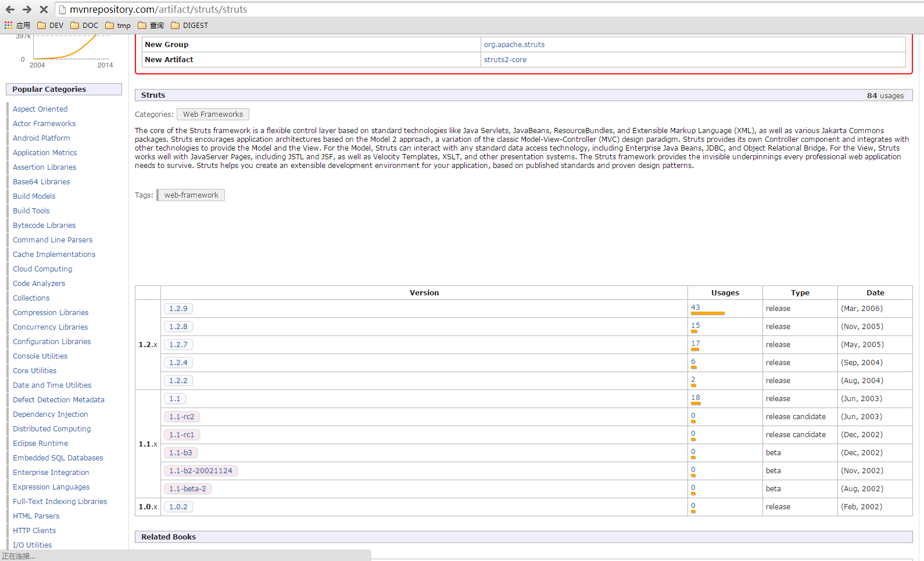Image resolution: width=924 pixels, height=561 pixels.
Task: Open Compression Libraries category
Action: click(x=51, y=313)
